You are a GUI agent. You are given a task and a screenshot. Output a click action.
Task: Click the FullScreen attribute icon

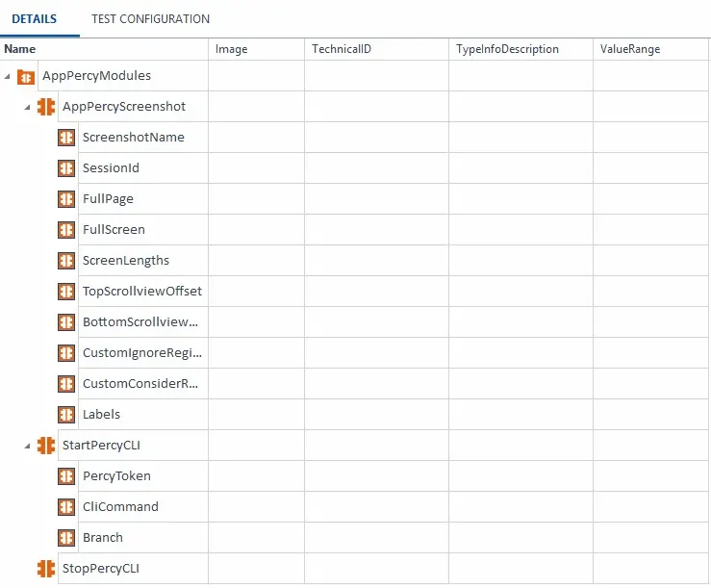66,230
